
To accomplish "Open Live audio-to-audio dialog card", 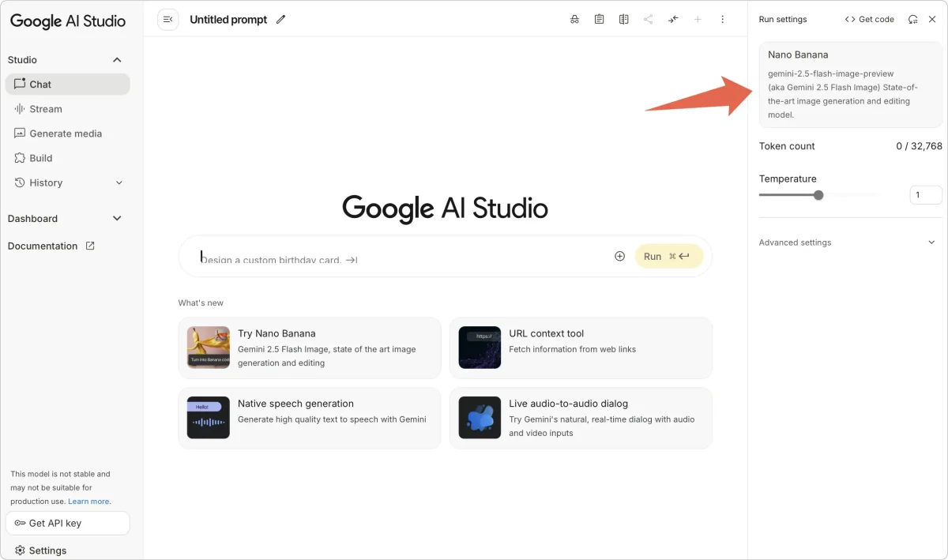I will (x=581, y=418).
